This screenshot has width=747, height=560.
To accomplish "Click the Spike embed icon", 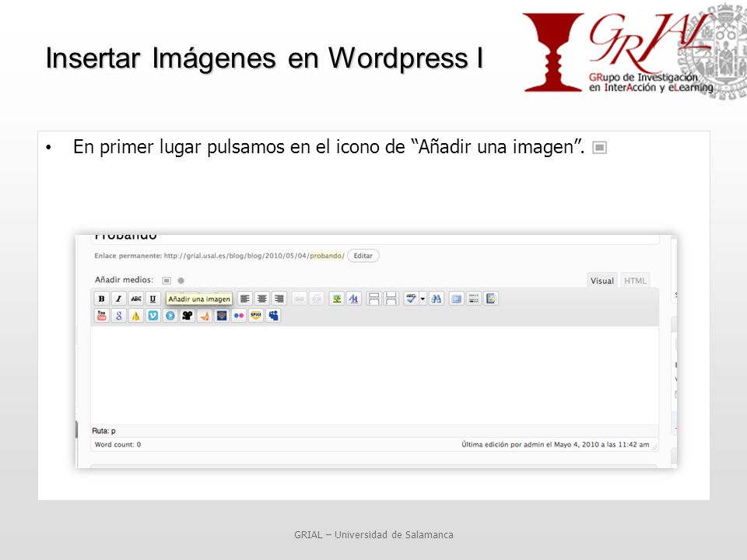I will coord(256,315).
